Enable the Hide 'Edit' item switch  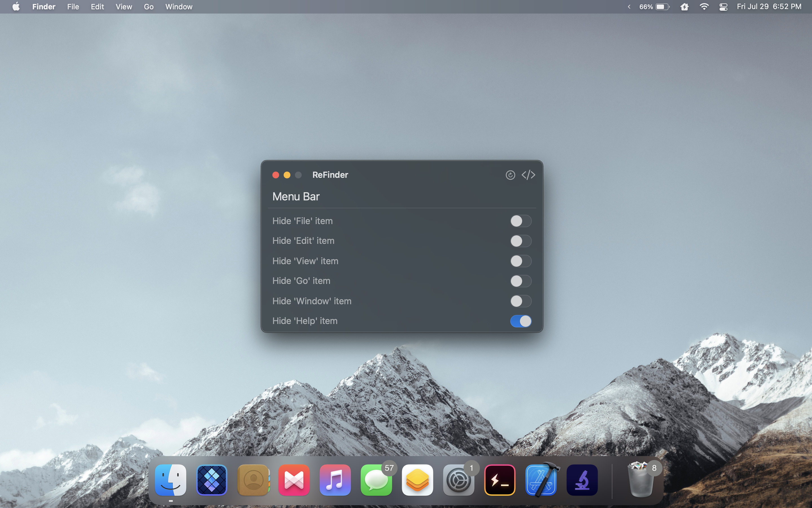(520, 241)
